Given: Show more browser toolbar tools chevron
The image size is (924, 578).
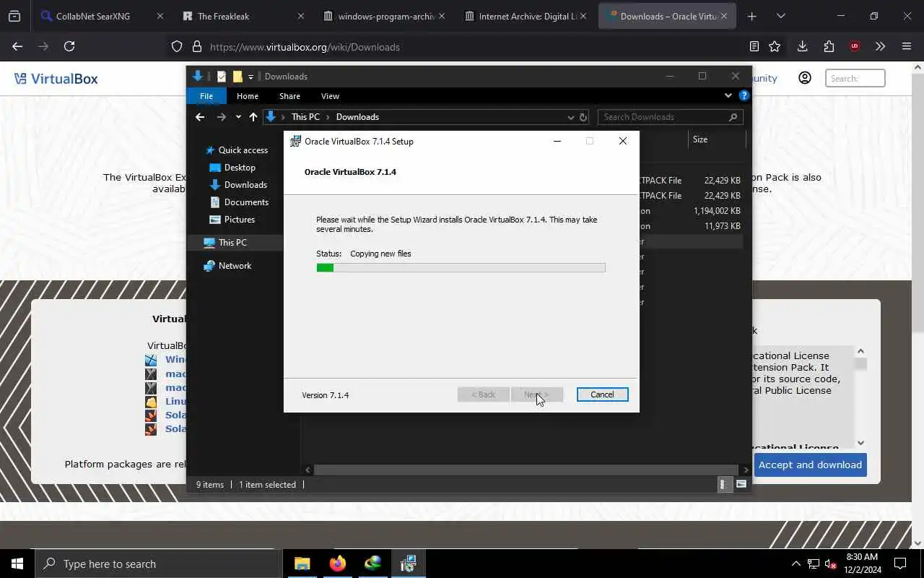Looking at the screenshot, I should pos(880,46).
